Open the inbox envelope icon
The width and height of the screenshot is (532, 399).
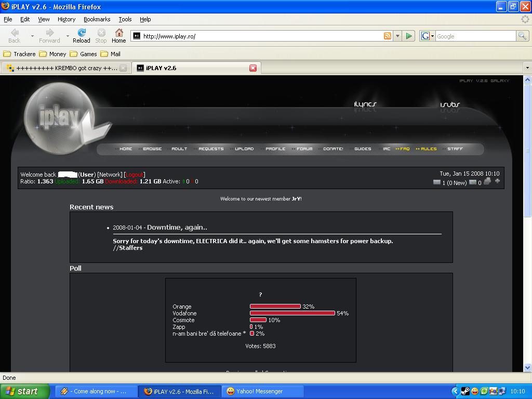click(436, 182)
